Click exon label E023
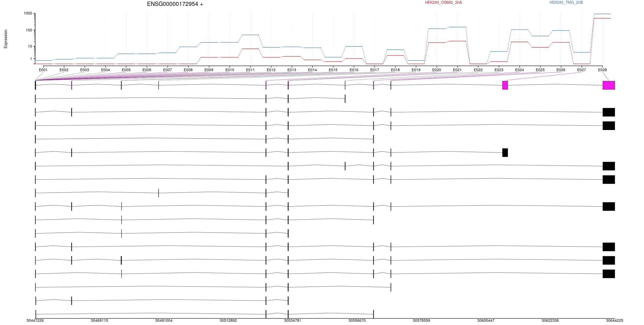644x325 pixels. pos(499,70)
